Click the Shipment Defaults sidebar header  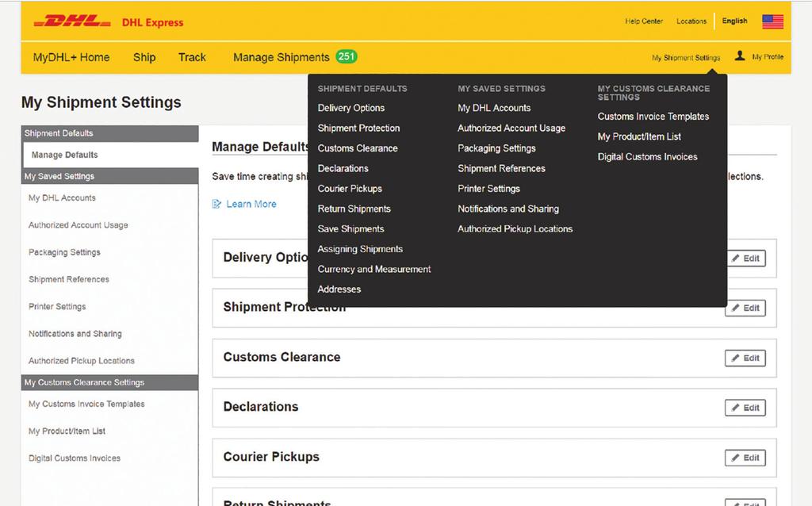tap(109, 133)
